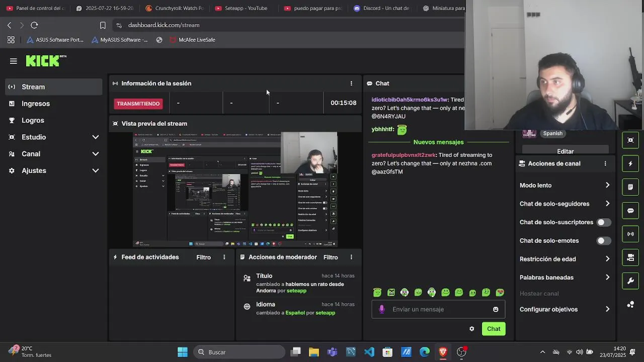Open Filtro in Acciones de moderador

click(x=331, y=257)
